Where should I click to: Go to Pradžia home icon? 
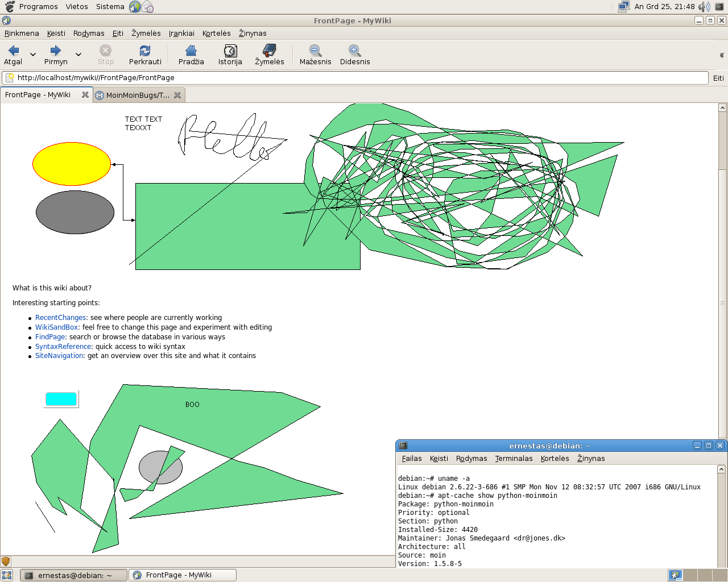191,51
